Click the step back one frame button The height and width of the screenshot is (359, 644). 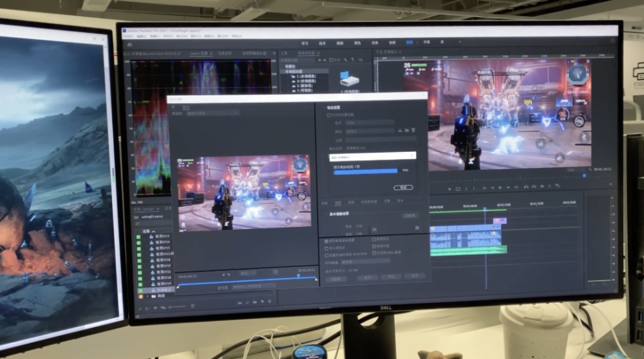pyautogui.click(x=493, y=188)
